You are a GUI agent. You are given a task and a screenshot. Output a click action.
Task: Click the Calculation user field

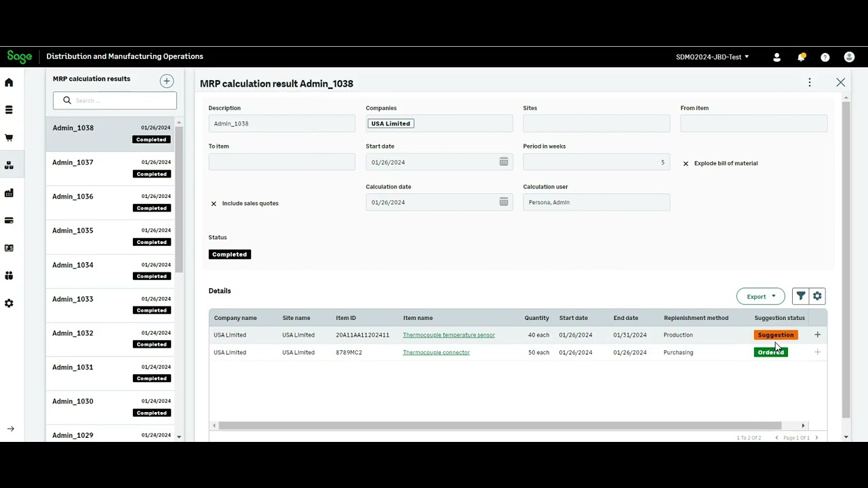tap(596, 202)
